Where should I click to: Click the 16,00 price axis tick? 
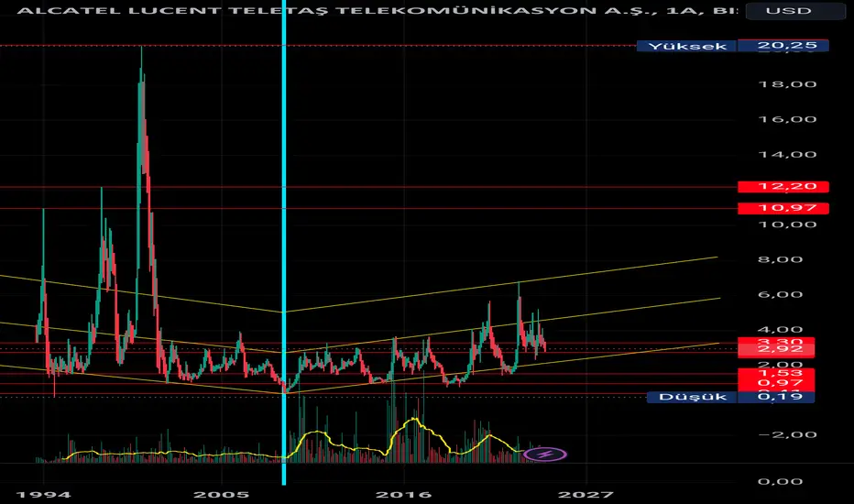coord(787,119)
